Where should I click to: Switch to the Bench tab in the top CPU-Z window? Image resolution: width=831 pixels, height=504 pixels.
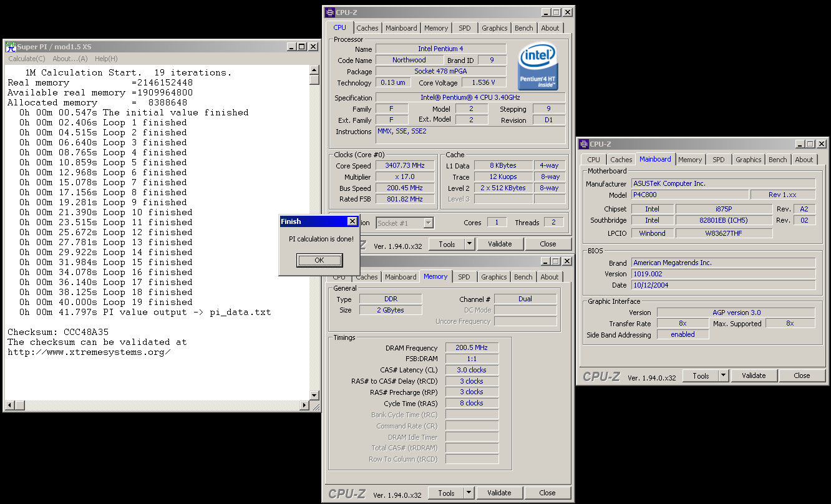[x=523, y=28]
